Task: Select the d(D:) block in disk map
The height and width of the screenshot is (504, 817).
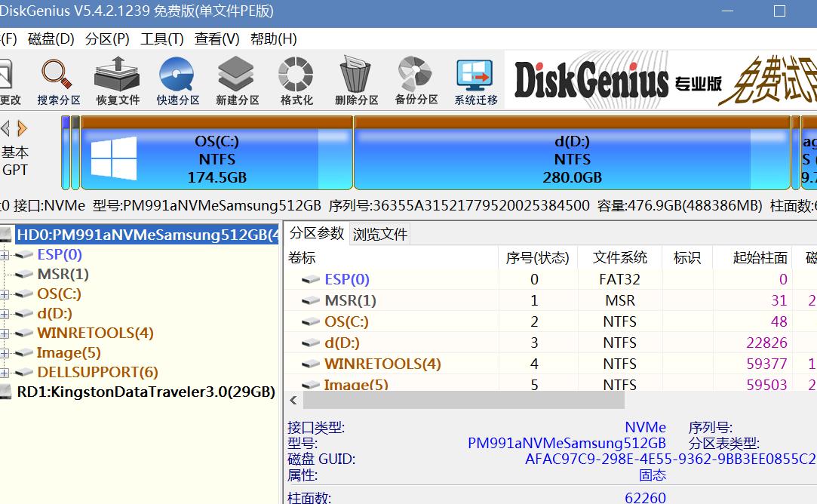Action: tap(572, 152)
